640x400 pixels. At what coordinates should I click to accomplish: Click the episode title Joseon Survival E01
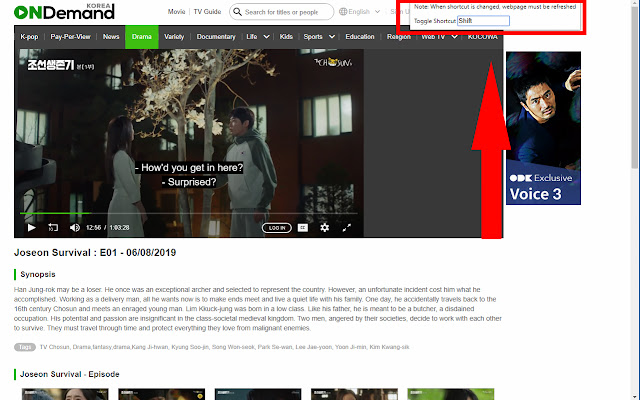coord(95,253)
